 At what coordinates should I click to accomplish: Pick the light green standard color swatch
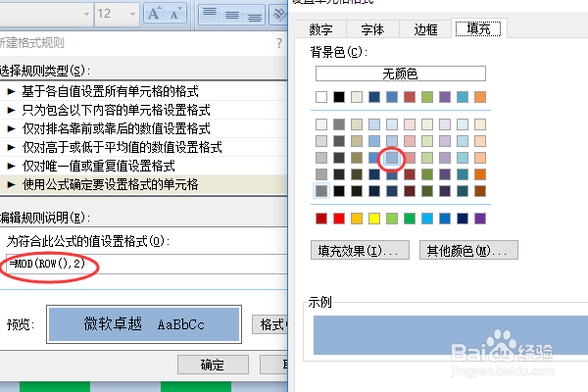pos(392,219)
